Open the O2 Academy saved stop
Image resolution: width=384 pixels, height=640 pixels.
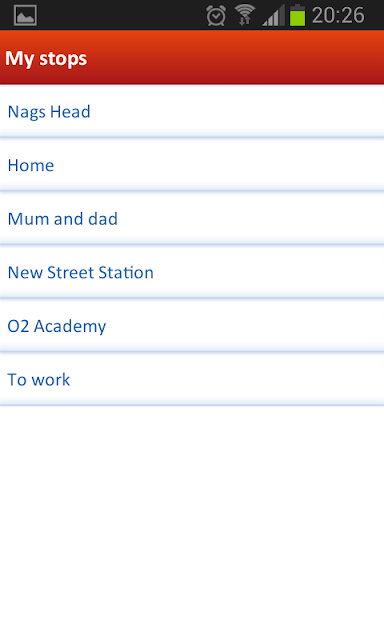point(192,325)
